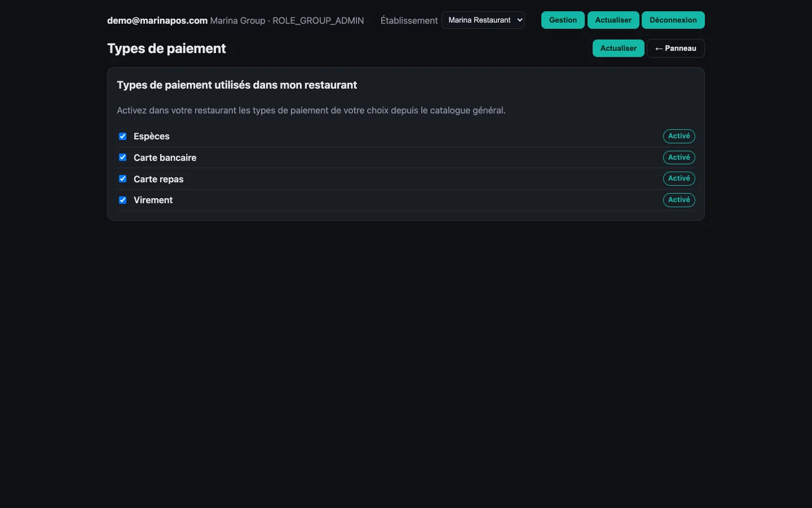
Task: Click the Espèces payment type label
Action: coord(152,137)
